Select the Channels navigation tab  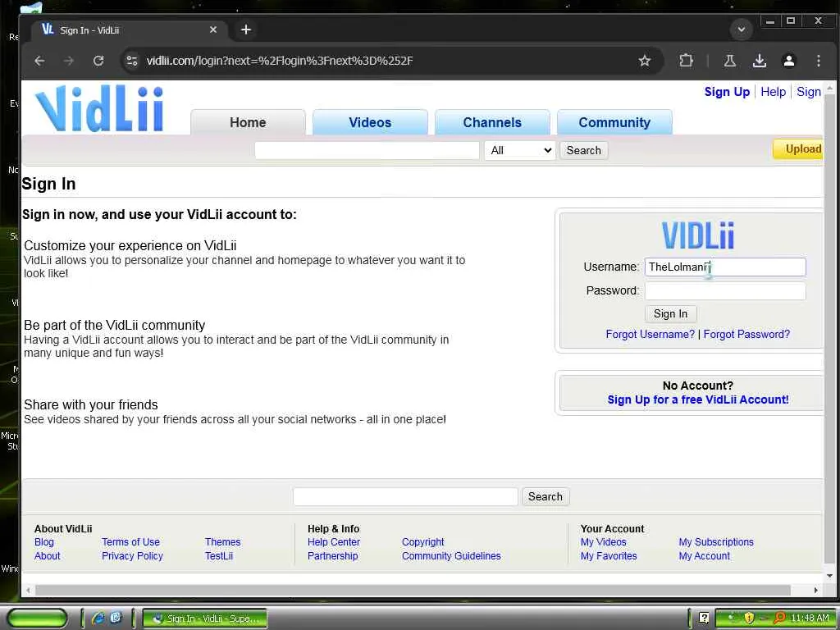(492, 123)
